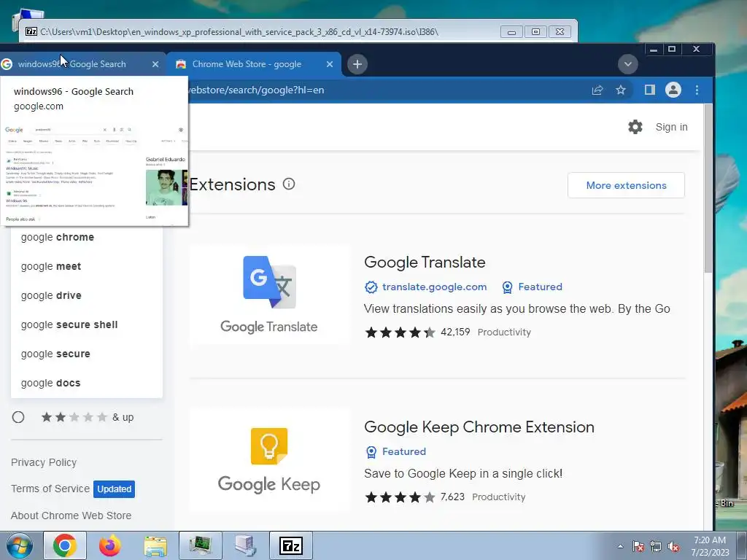Viewport: 747px width, 560px height.
Task: Open the Privacy Policy link
Action: coord(44,462)
